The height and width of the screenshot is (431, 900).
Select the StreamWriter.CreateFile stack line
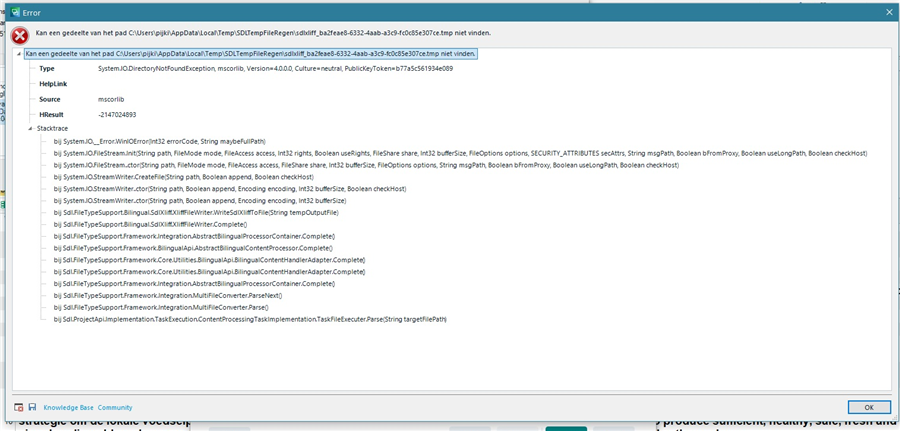tap(184, 177)
